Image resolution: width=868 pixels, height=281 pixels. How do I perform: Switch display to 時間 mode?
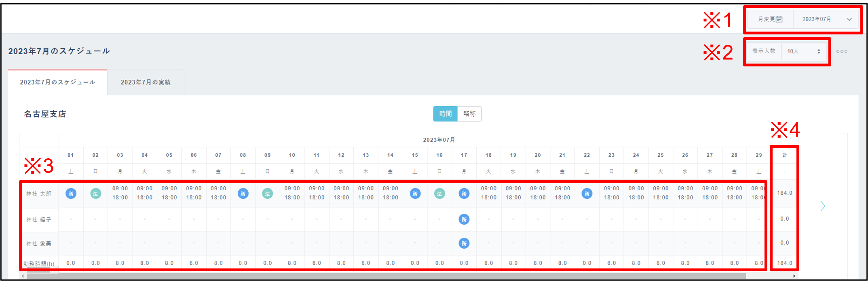point(445,114)
